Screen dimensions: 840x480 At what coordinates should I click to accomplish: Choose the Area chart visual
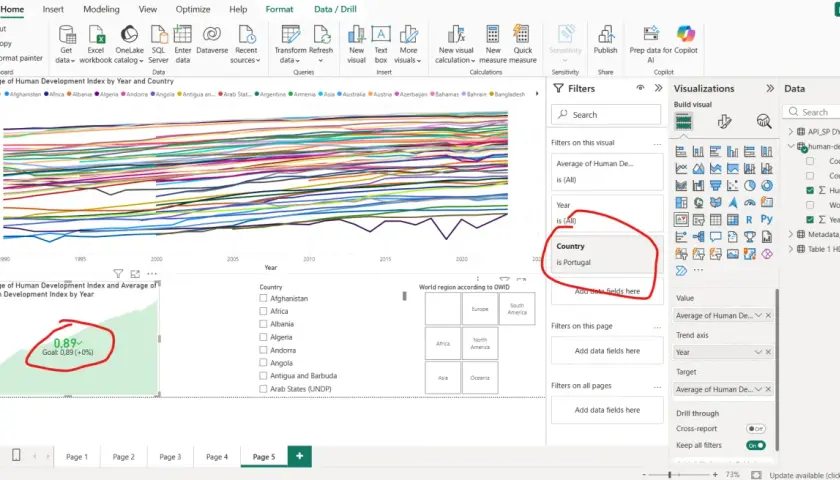[698, 169]
